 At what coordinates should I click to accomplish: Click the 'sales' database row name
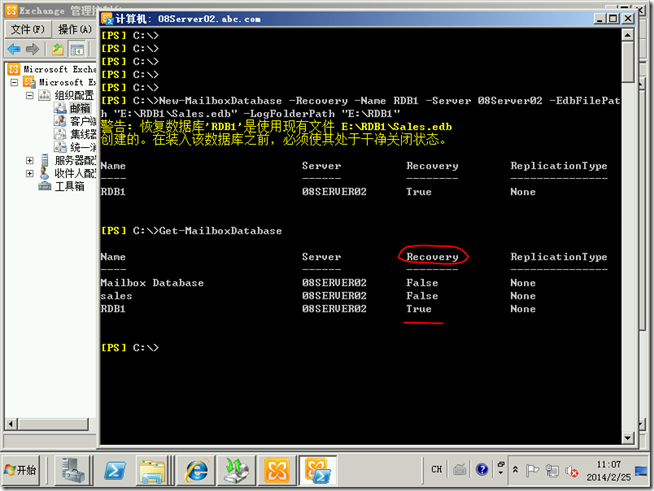coord(116,296)
